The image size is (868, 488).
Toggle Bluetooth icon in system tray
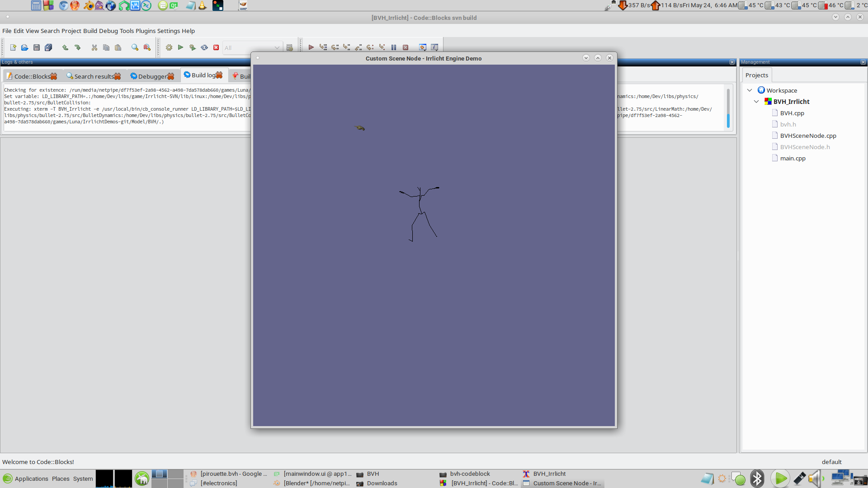[757, 479]
